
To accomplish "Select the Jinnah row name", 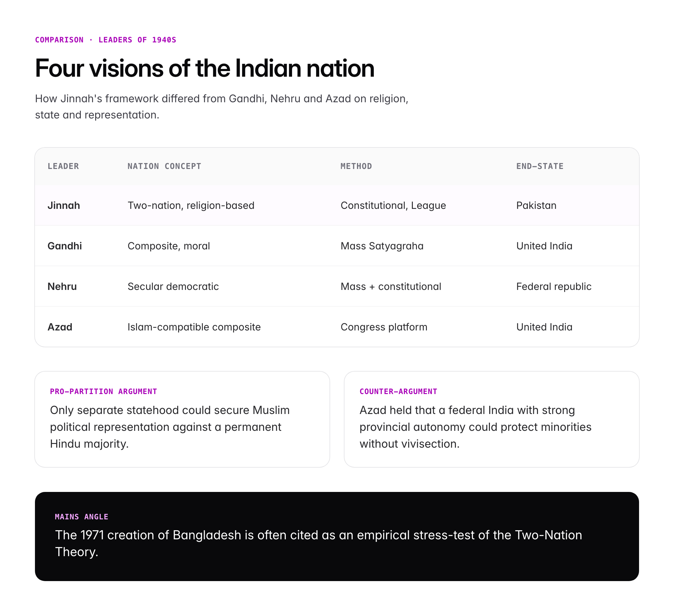I will tap(64, 205).
